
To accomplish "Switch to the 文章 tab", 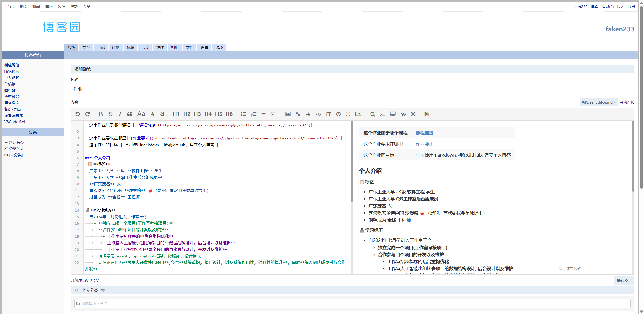I will (x=86, y=47).
